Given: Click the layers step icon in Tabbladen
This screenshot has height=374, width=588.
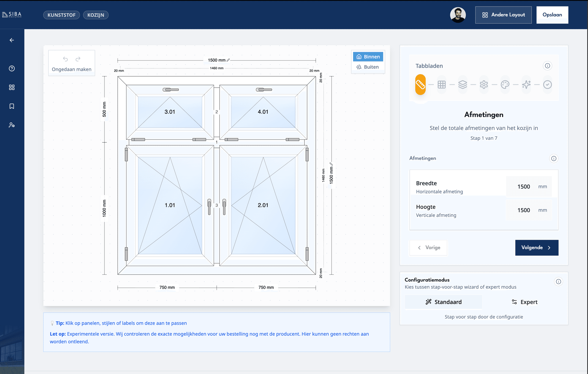Looking at the screenshot, I should (463, 85).
